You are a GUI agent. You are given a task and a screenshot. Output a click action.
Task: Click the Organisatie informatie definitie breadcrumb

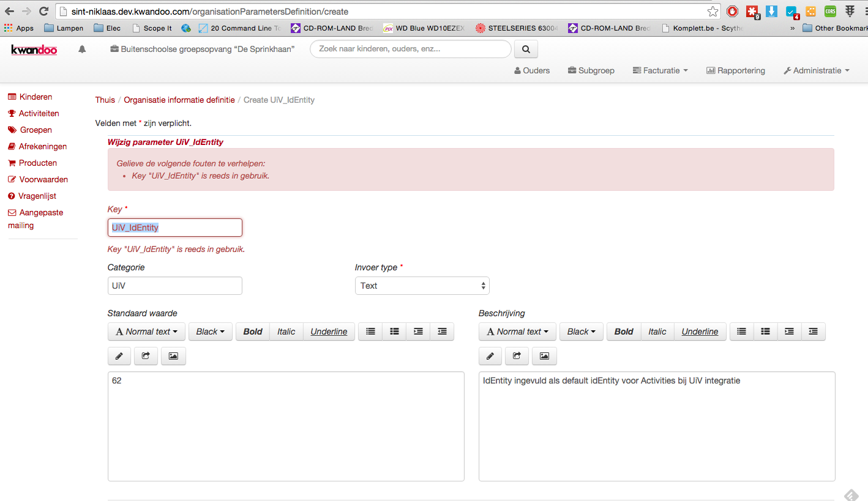(179, 100)
